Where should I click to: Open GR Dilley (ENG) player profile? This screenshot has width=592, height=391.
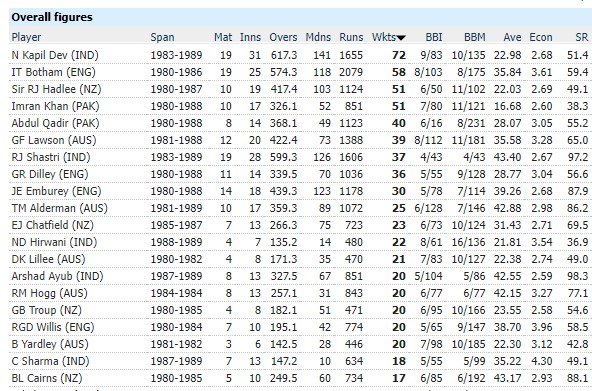click(50, 174)
